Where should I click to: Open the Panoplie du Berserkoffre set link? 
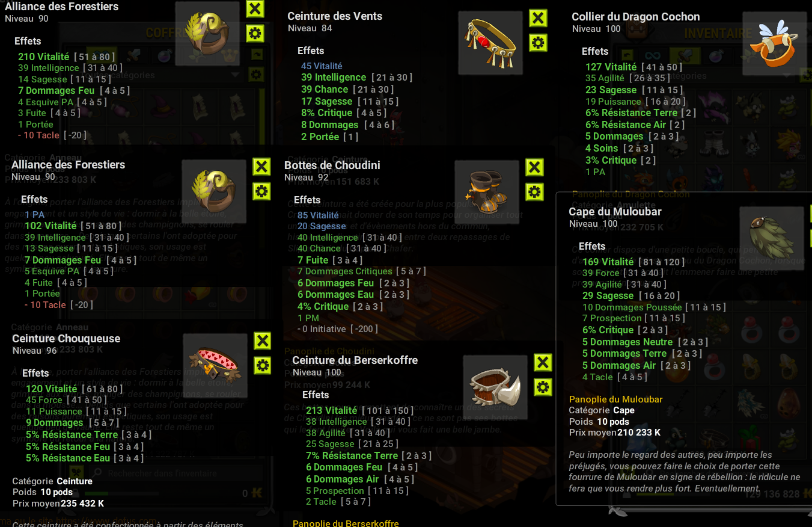[346, 523]
